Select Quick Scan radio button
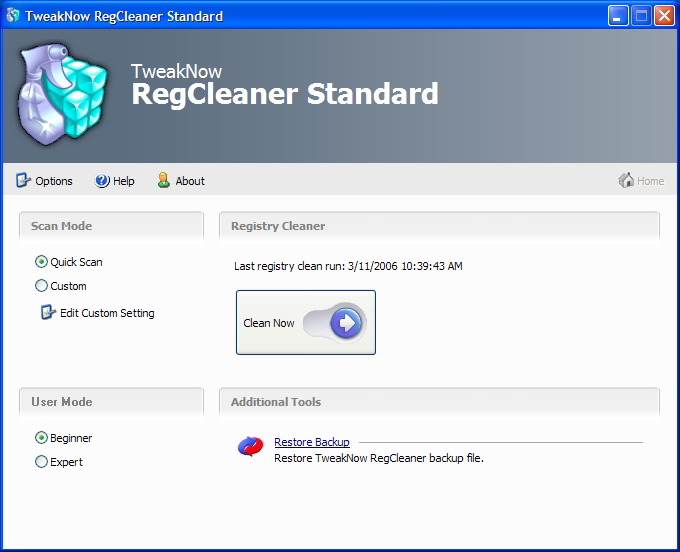The height and width of the screenshot is (552, 680). tap(41, 261)
